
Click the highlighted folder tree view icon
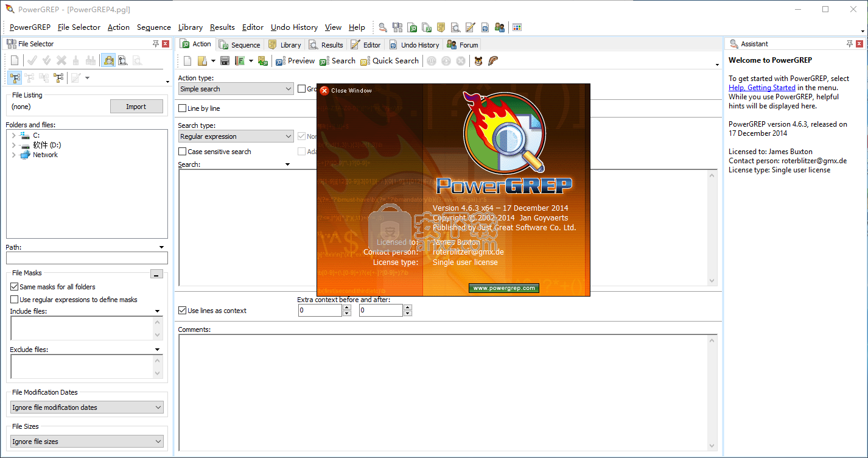15,77
